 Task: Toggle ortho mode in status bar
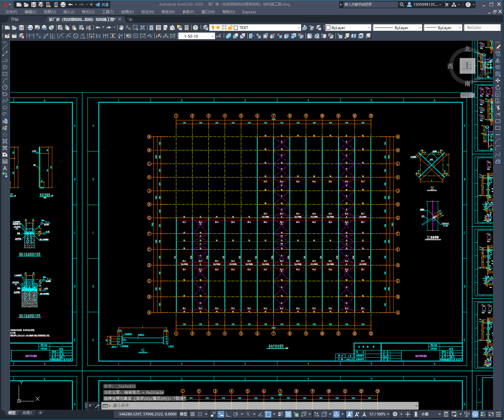[228, 414]
